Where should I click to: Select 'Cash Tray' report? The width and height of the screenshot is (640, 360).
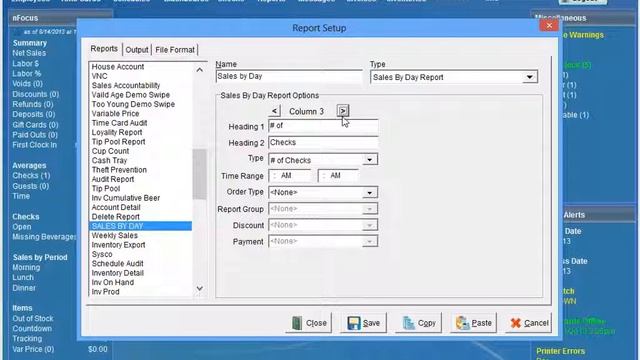pyautogui.click(x=109, y=160)
